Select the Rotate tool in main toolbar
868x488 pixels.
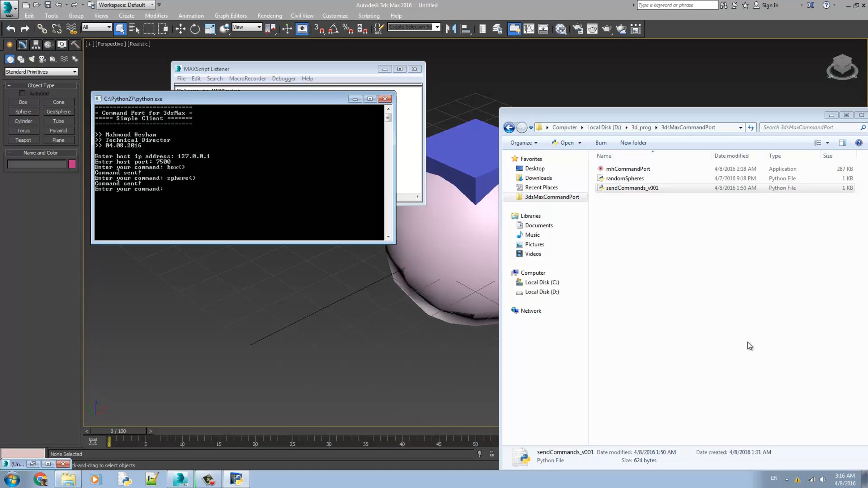coord(195,29)
